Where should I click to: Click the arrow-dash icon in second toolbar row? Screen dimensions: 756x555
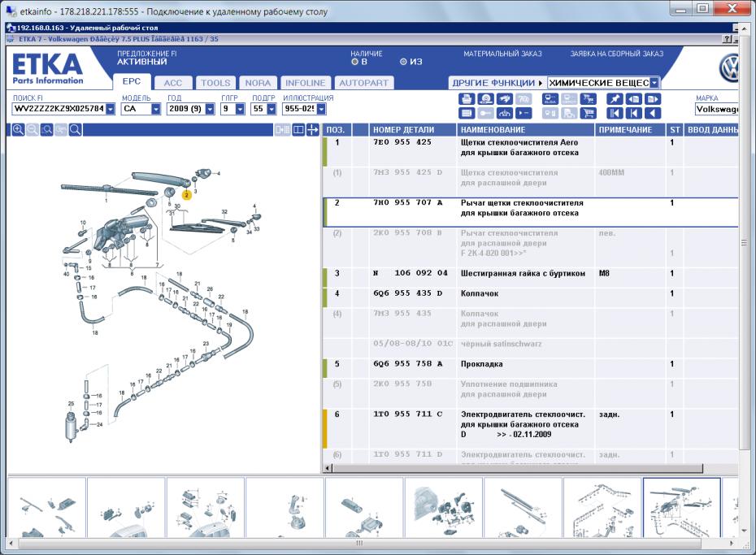(x=524, y=113)
